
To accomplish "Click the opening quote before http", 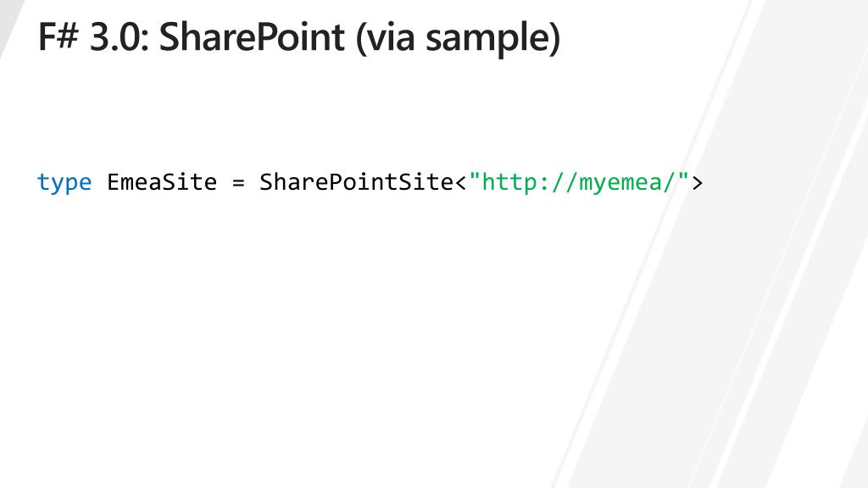I will (475, 177).
